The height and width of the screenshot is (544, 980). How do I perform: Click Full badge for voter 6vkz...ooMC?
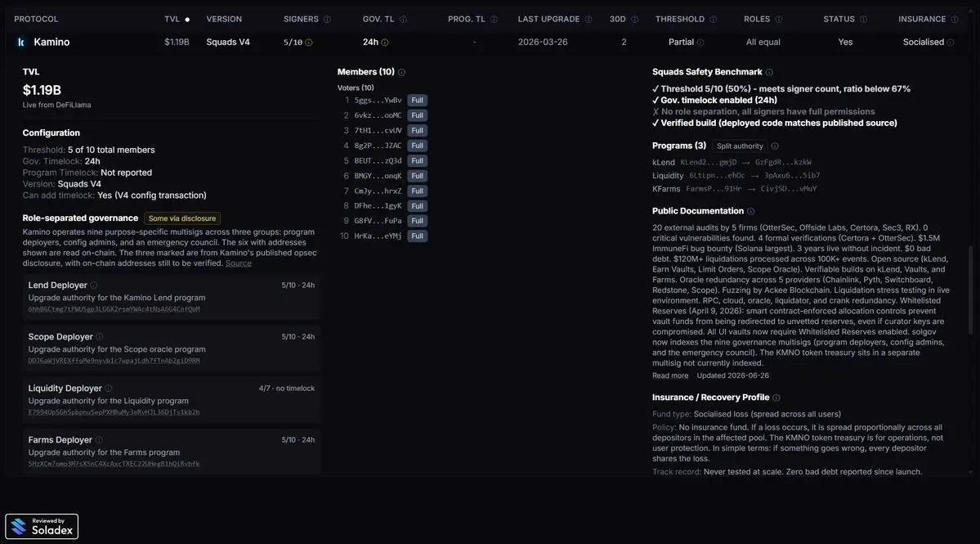click(x=417, y=115)
